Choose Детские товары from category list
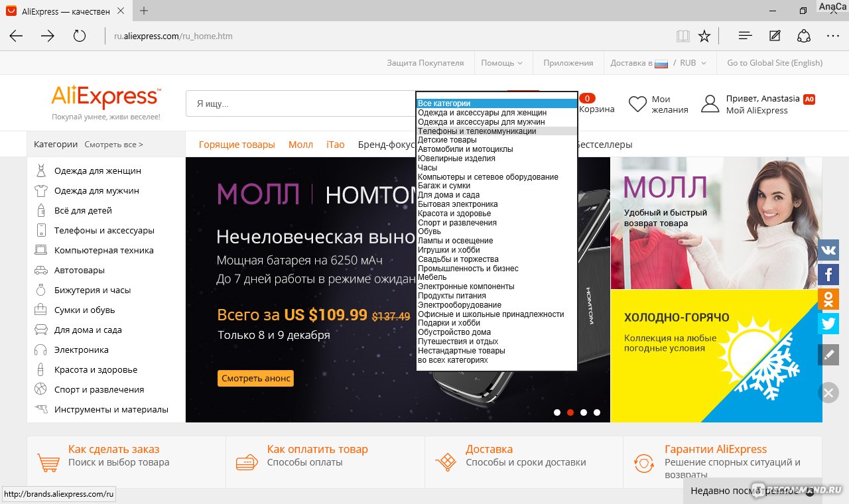The width and height of the screenshot is (849, 504). 497,140
